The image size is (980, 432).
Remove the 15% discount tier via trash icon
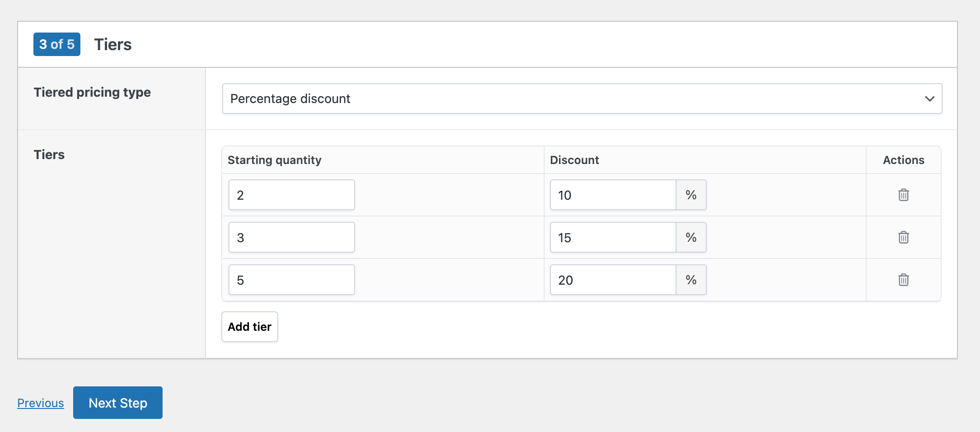coord(903,237)
